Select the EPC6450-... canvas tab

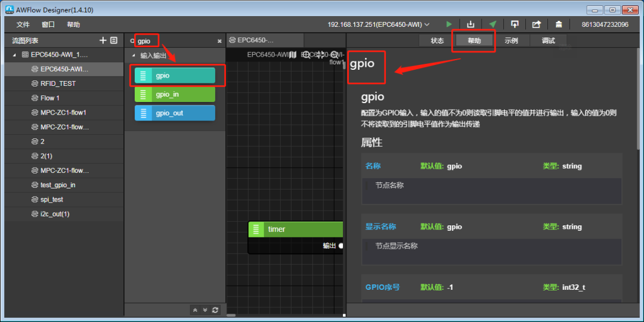coord(265,41)
